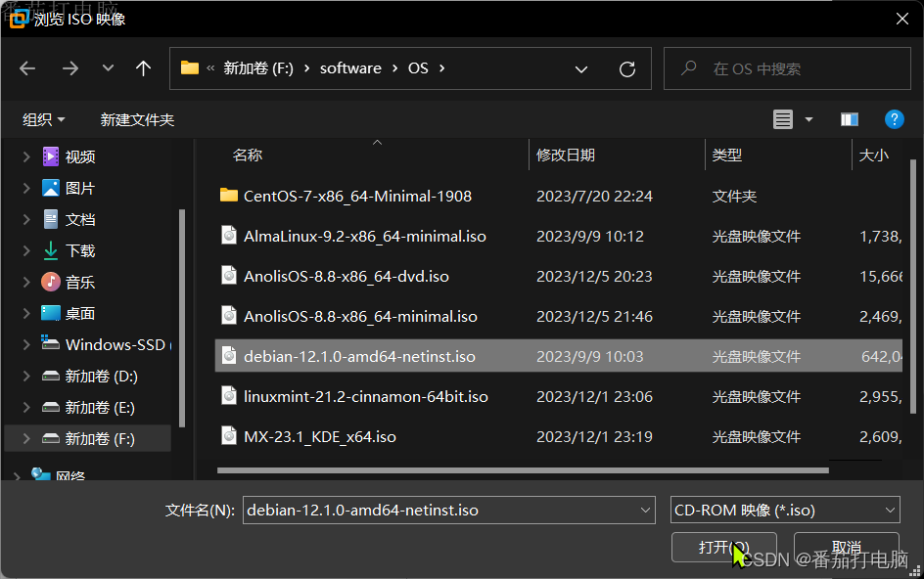Image resolution: width=924 pixels, height=579 pixels.
Task: Toggle the preview pane icon
Action: click(x=850, y=119)
